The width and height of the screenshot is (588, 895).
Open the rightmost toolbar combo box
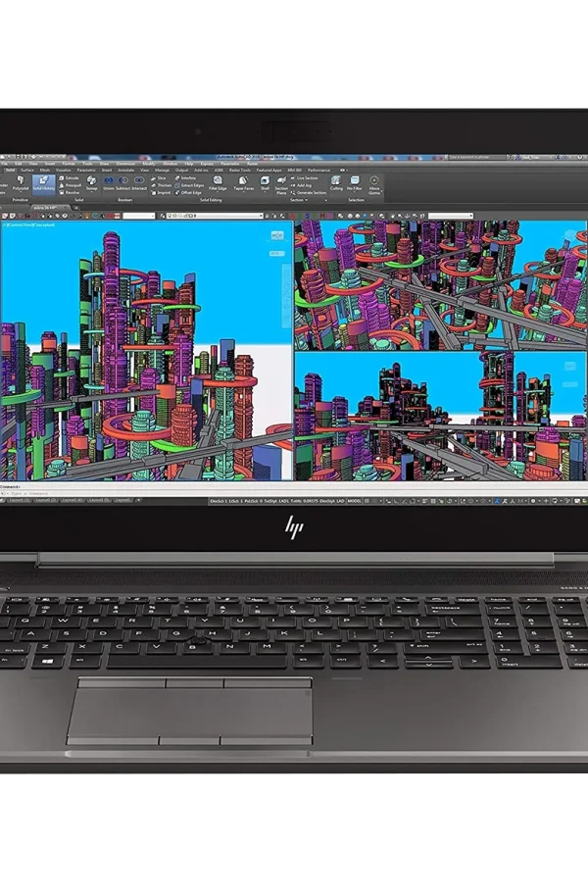(451, 216)
